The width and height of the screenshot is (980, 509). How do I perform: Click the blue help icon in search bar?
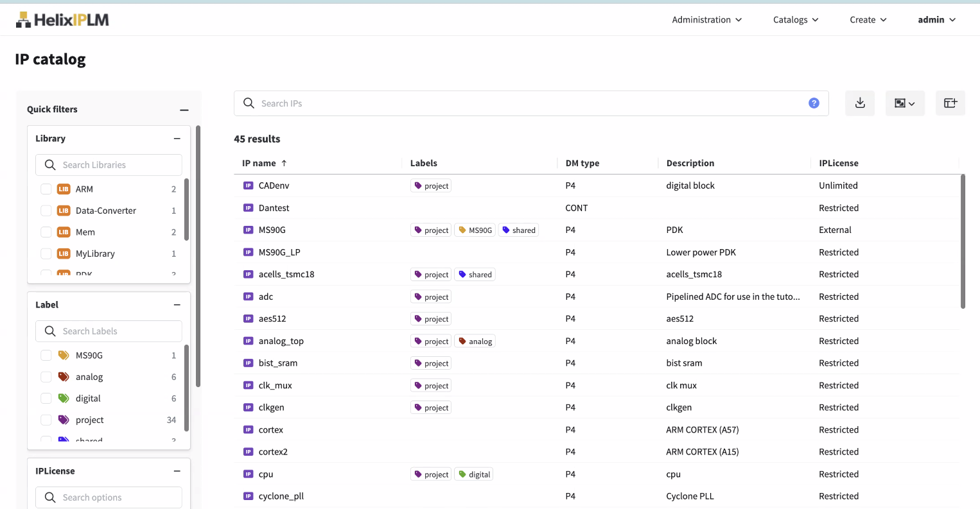pyautogui.click(x=814, y=103)
